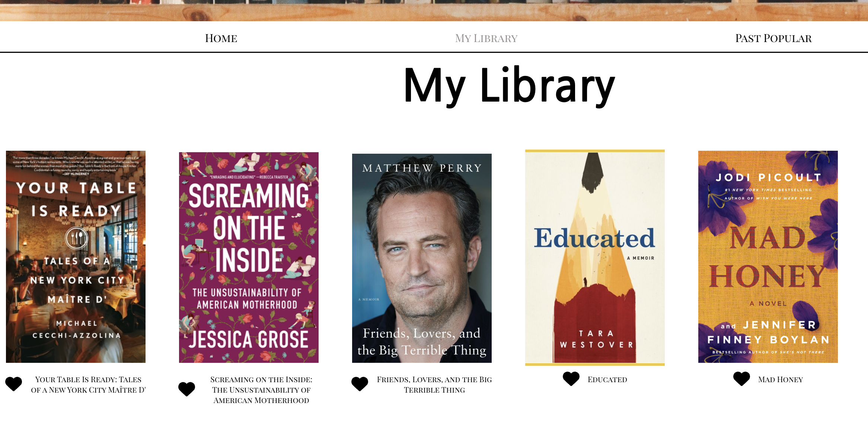Viewport: 868px width, 422px height.
Task: Unfavorite Your Table Is Ready heart icon
Action: click(x=14, y=384)
